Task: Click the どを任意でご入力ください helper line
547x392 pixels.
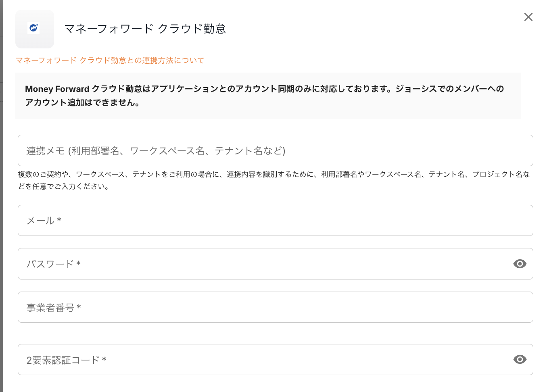Action: coord(63,187)
